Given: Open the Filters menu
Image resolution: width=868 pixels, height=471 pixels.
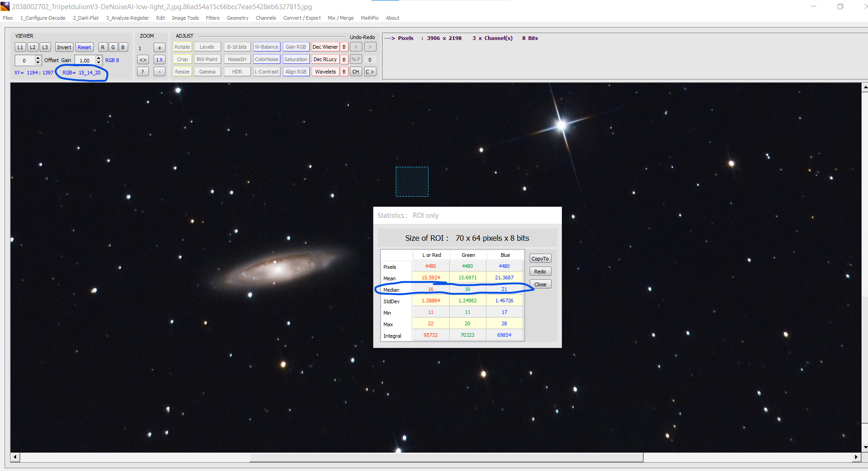Looking at the screenshot, I should [x=212, y=18].
